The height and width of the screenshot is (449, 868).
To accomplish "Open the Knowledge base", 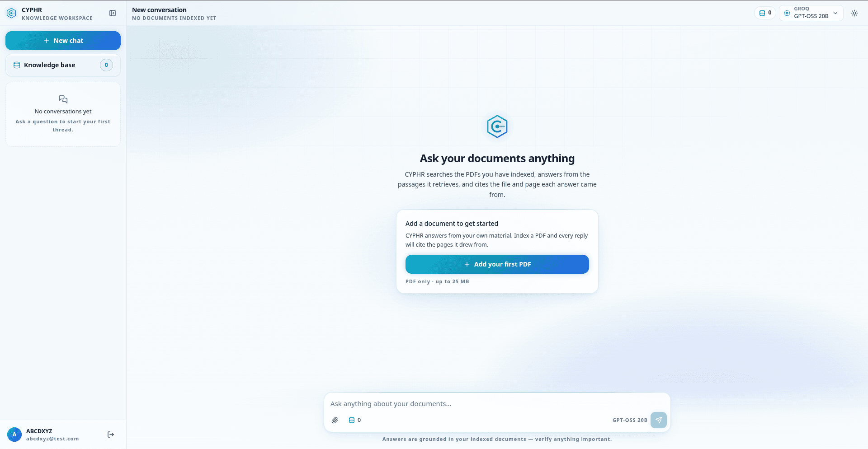I will 63,65.
